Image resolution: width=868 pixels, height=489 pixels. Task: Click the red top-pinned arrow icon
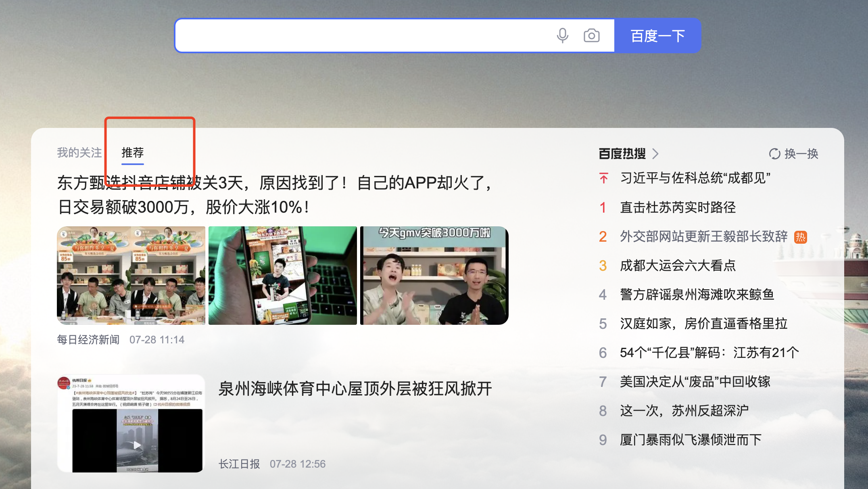(603, 178)
